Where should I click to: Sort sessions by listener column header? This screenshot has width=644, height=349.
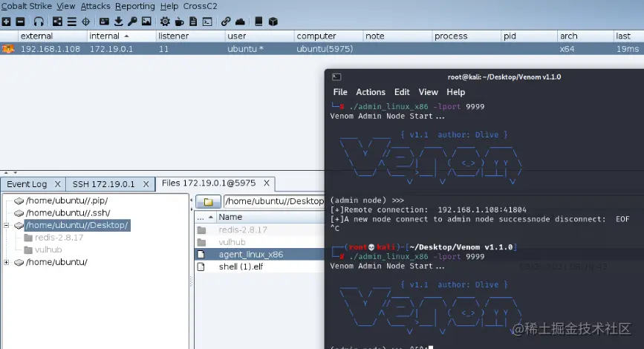(x=191, y=36)
